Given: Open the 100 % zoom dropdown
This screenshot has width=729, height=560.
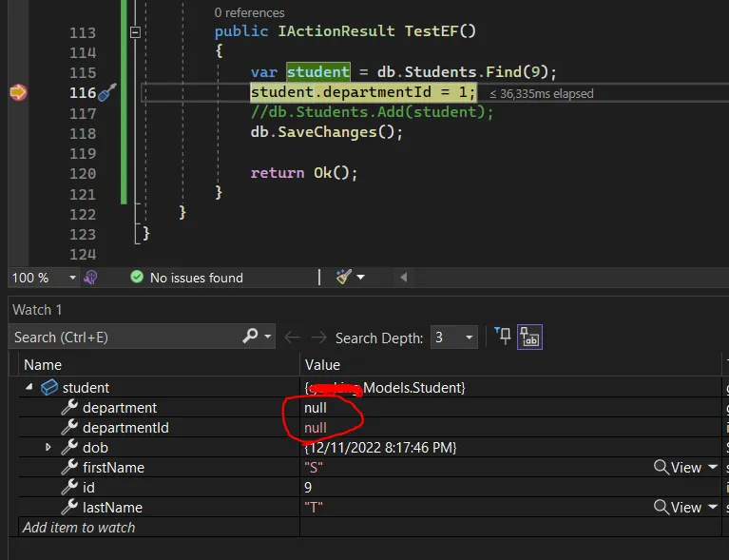Looking at the screenshot, I should pyautogui.click(x=72, y=278).
